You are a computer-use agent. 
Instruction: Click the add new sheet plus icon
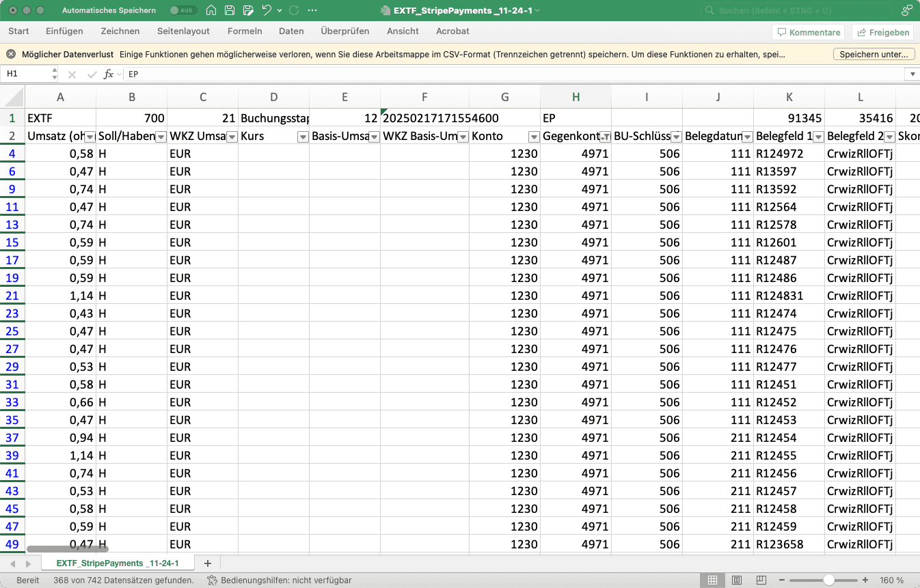(x=208, y=563)
